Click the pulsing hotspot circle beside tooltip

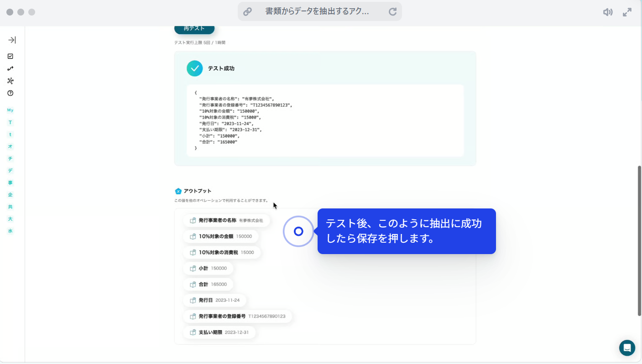click(x=298, y=231)
